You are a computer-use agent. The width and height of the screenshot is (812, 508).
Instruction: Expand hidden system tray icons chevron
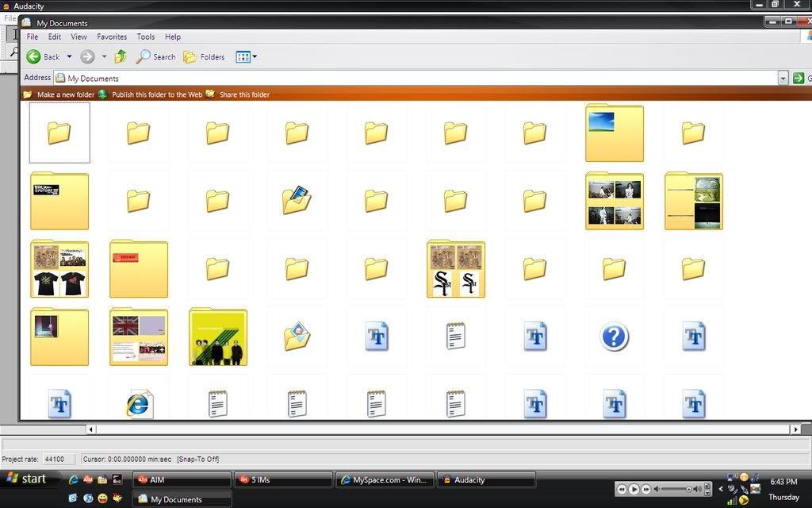click(720, 488)
